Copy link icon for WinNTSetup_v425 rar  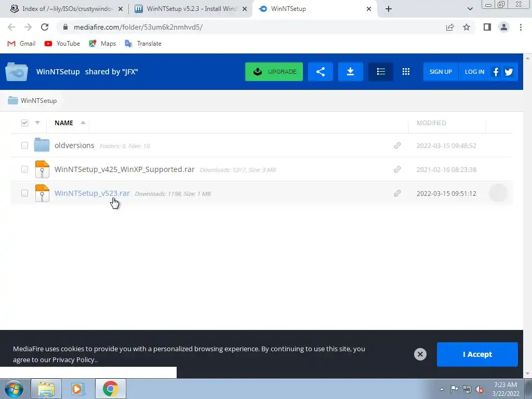coord(397,169)
